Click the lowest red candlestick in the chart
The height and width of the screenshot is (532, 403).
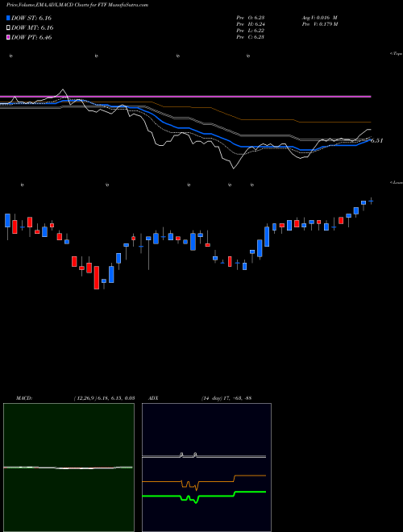coord(97,277)
